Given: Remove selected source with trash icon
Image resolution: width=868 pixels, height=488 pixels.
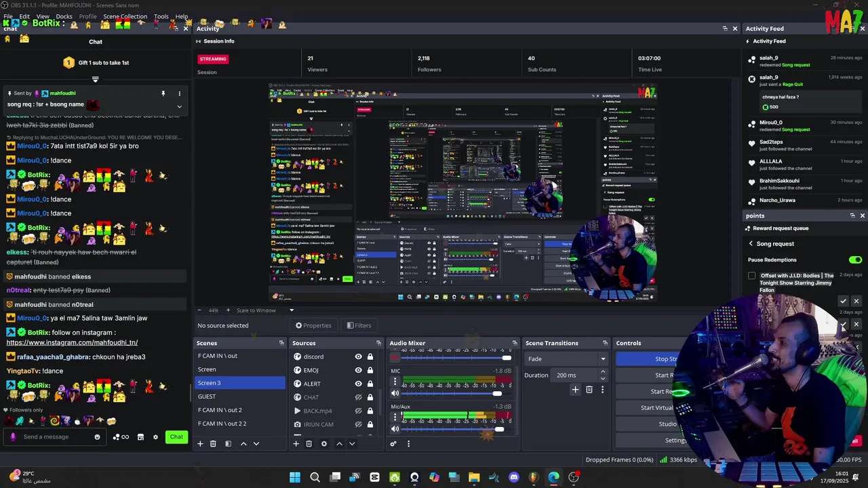Looking at the screenshot, I should (x=309, y=444).
